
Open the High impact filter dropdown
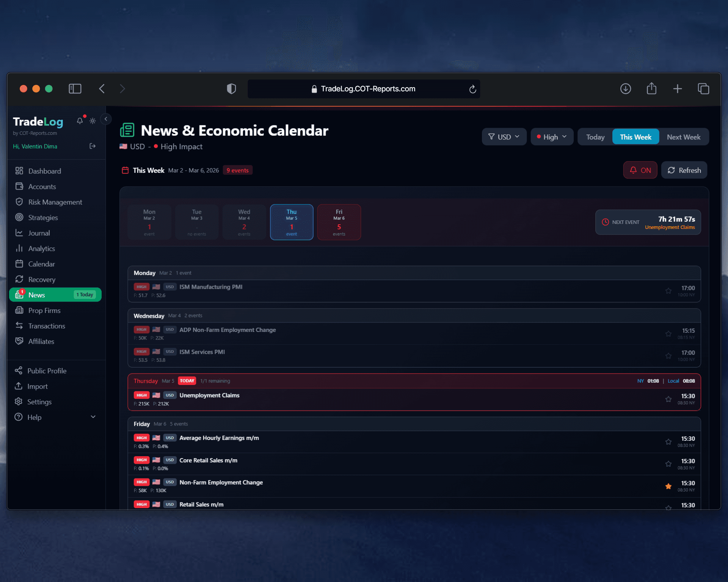552,136
